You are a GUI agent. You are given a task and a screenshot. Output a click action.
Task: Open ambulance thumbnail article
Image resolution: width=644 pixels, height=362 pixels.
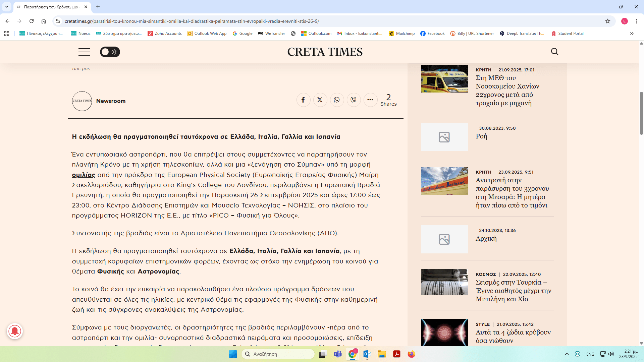[444, 79]
